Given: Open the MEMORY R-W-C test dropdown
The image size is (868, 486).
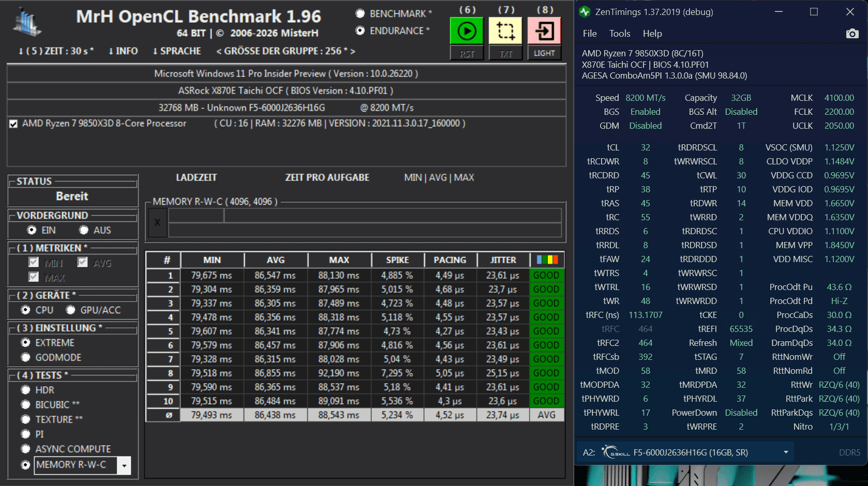Looking at the screenshot, I should tap(124, 465).
